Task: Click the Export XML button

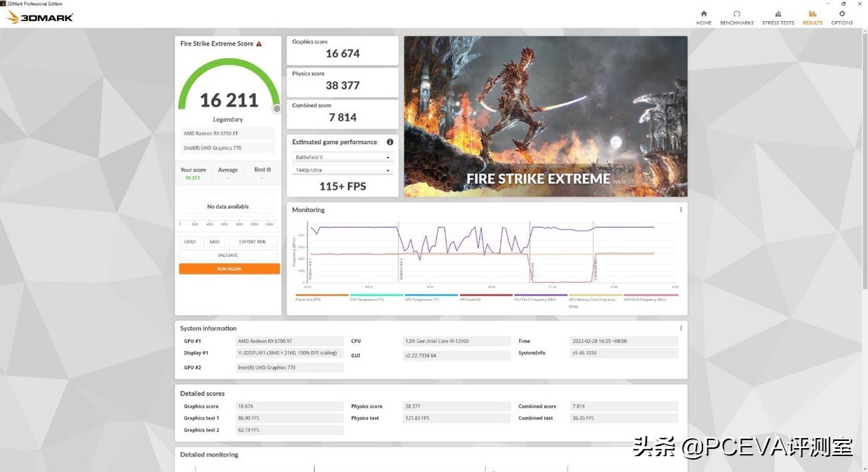Action: 252,242
